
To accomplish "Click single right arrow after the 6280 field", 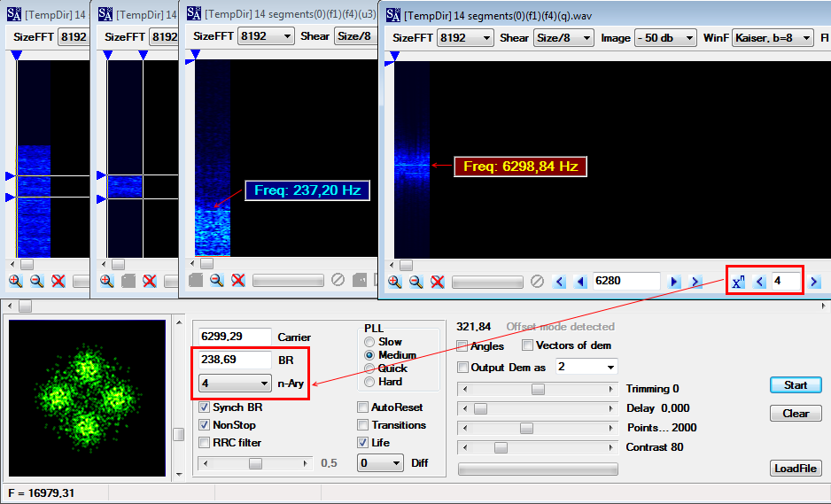I will [675, 282].
